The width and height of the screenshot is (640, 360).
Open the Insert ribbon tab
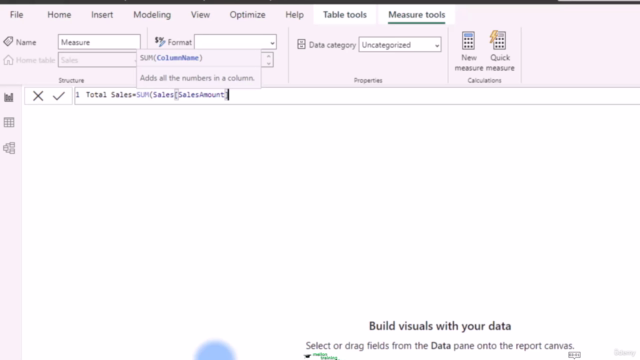102,15
